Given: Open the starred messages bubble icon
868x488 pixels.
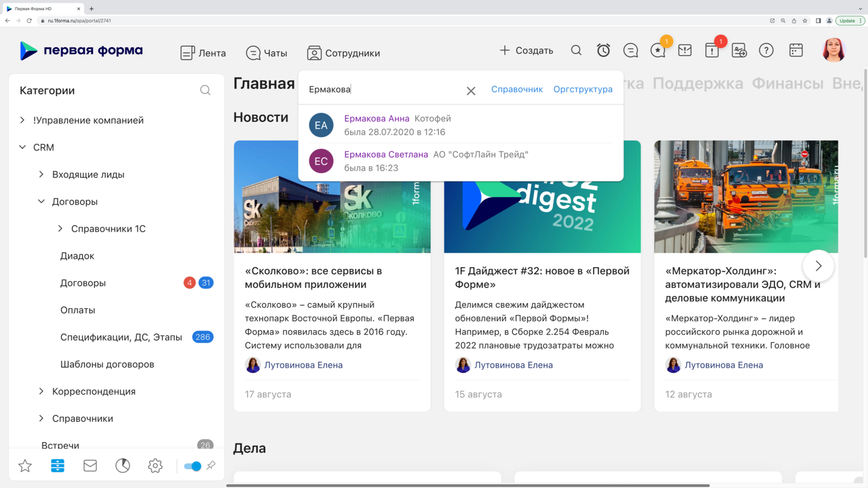Looking at the screenshot, I should pos(658,50).
